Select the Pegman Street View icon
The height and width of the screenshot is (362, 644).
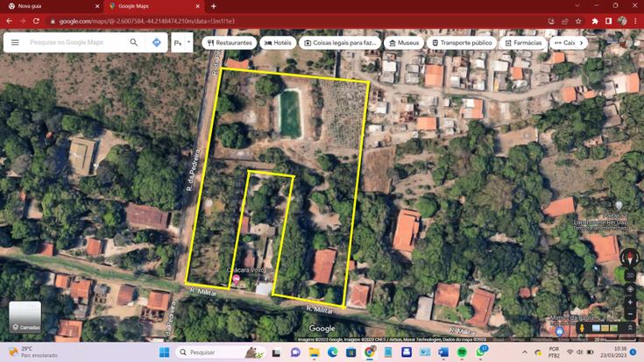point(582,328)
